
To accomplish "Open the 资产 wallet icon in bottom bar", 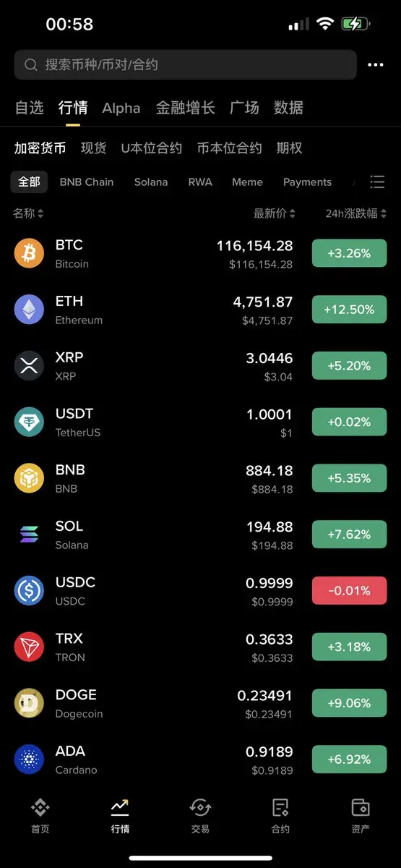I will point(360,816).
